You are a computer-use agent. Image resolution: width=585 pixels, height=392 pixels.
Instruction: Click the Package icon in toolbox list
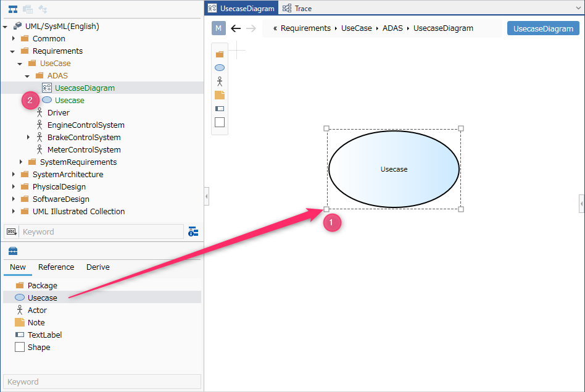coord(20,286)
